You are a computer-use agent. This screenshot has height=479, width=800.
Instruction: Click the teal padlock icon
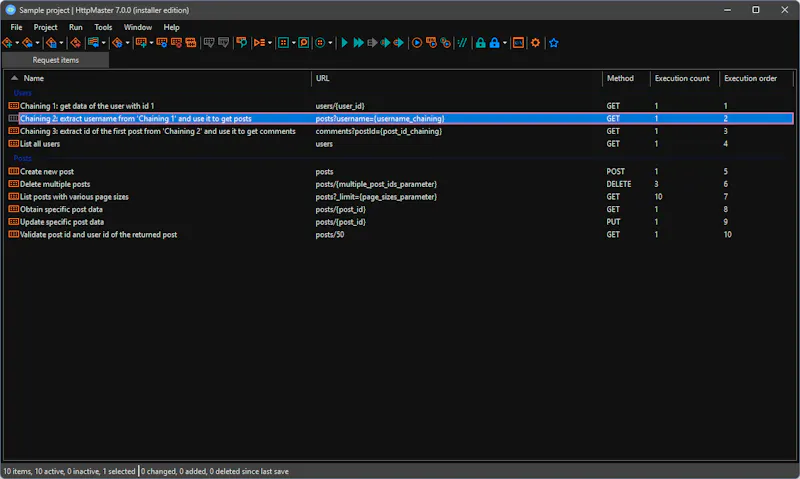point(481,43)
